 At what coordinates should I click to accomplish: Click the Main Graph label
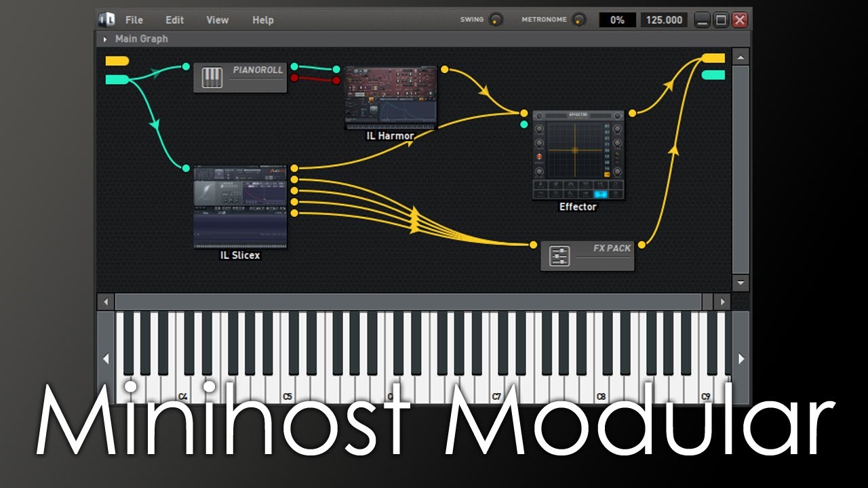pyautogui.click(x=141, y=39)
